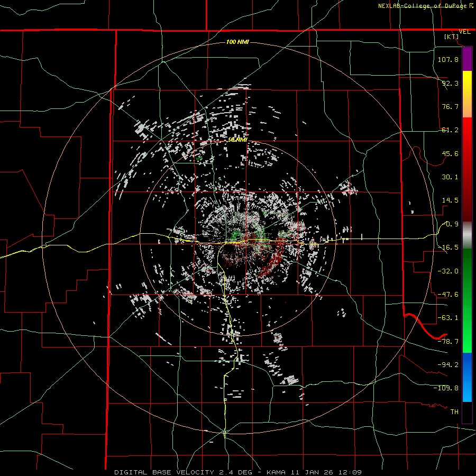Click the "KAMA" radar site identifier
The width and height of the screenshot is (476, 476).
point(276,472)
